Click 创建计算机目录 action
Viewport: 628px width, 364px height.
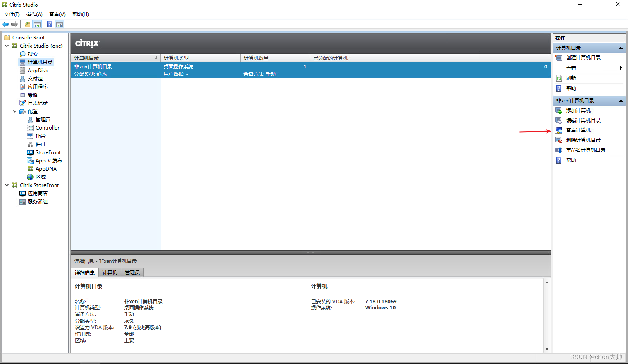coord(583,58)
